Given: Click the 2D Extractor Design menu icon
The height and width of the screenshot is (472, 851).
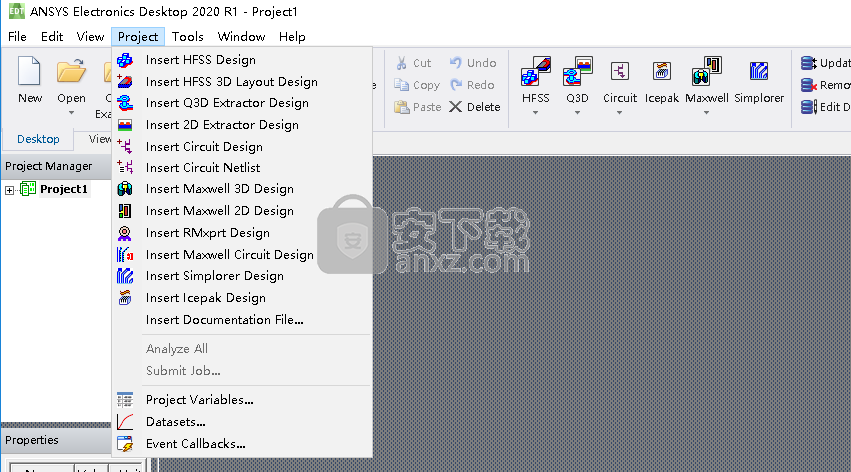Looking at the screenshot, I should pyautogui.click(x=125, y=125).
